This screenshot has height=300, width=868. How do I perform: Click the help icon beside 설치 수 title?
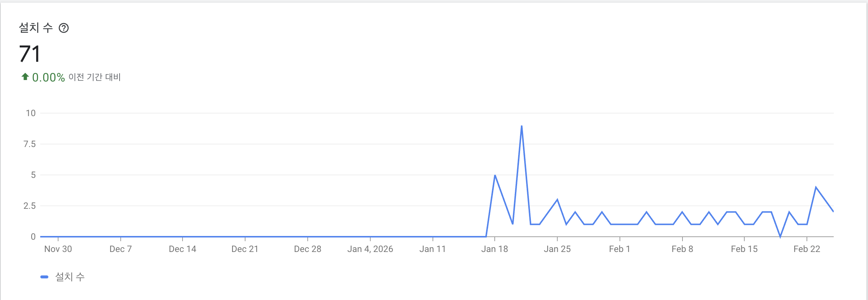click(x=64, y=28)
